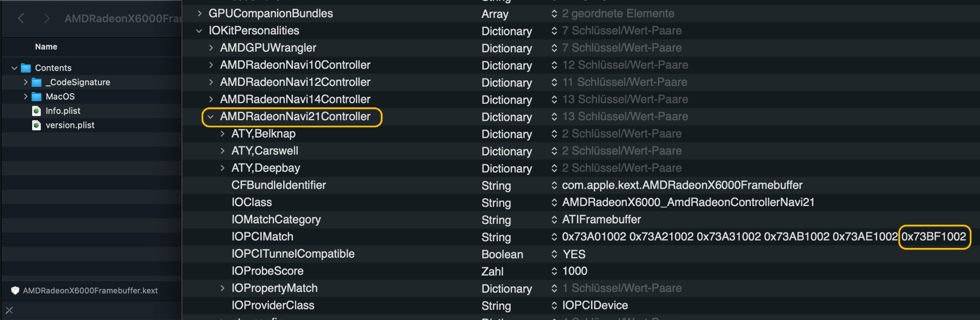
Task: Collapse the Contents folder
Action: click(14, 68)
